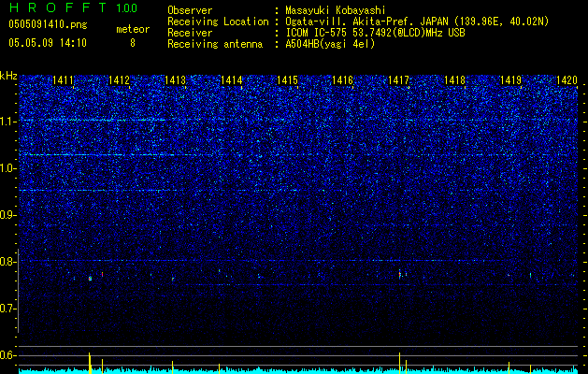The height and width of the screenshot is (374, 588).
Task: Click the 0.6 kHz frequency axis label
Action: [8, 355]
